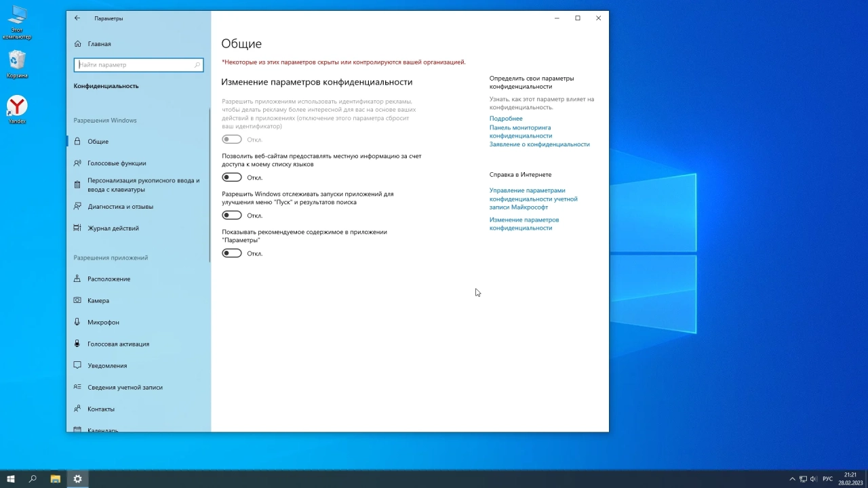Screen dimensions: 868x488
Task: Click the back arrow in Settings
Action: (77, 18)
